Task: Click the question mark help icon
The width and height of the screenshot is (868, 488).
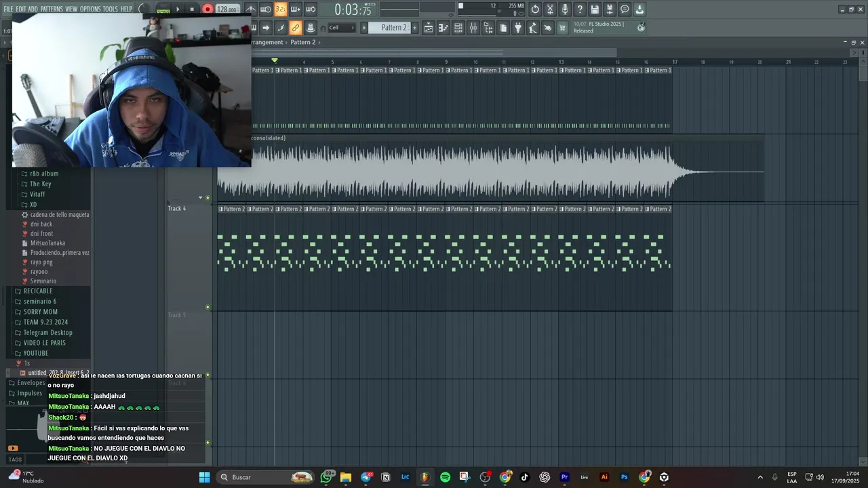Action: 580,9
